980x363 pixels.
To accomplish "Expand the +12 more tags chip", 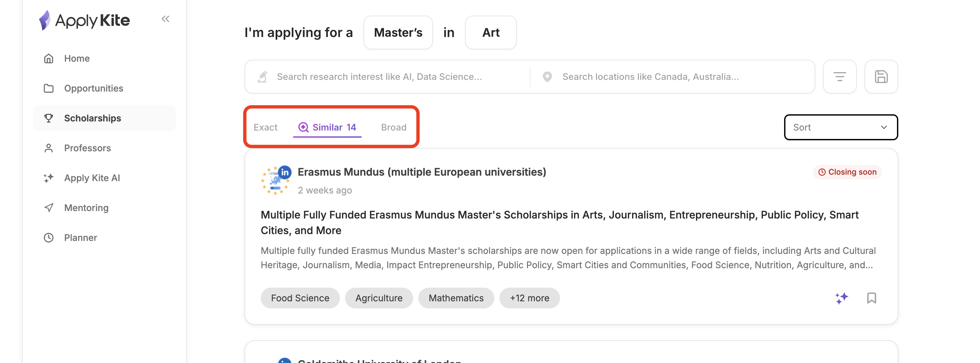I will point(529,298).
